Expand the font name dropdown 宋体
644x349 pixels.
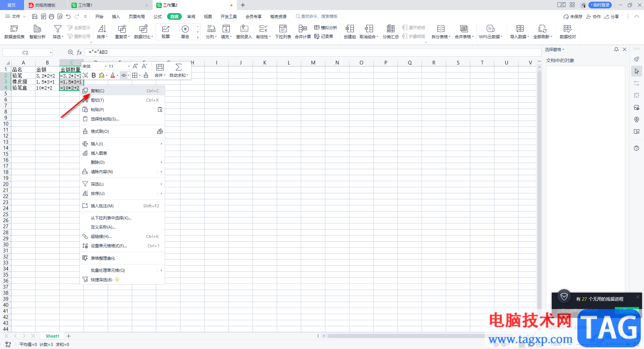(106, 66)
